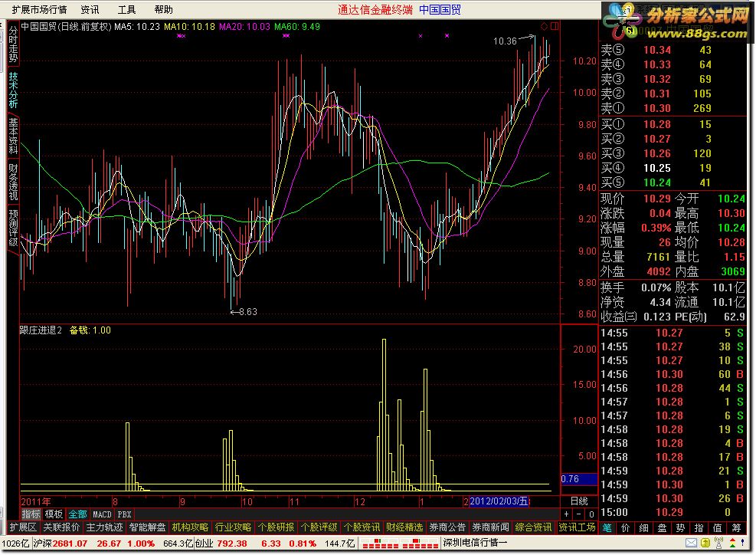This screenshot has height=555, width=756.
Task: Click the plus zoom-in button
Action: tap(567, 514)
